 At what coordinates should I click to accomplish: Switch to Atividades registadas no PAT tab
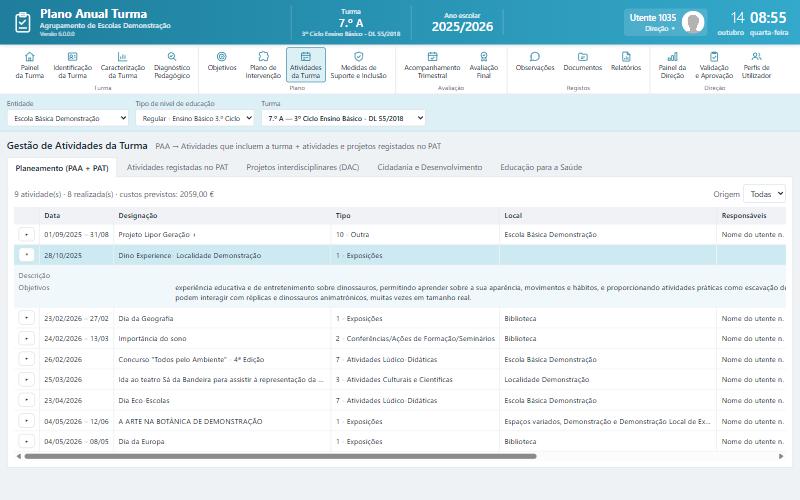[x=178, y=167]
